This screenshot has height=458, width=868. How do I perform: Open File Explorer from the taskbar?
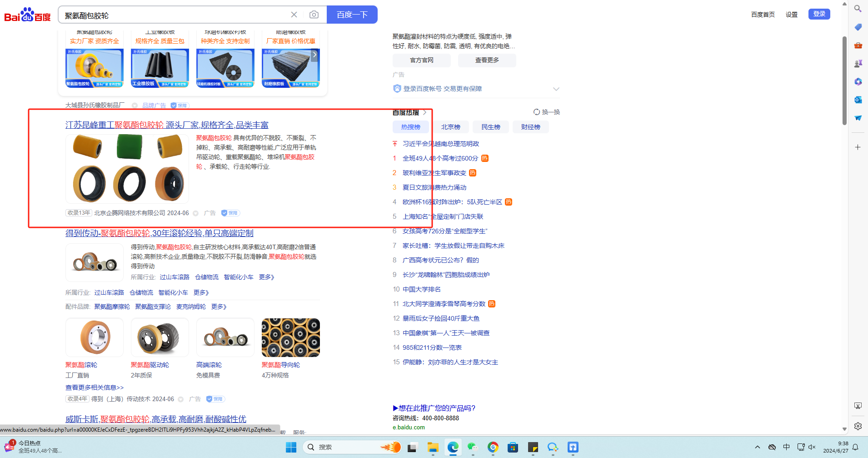(433, 447)
